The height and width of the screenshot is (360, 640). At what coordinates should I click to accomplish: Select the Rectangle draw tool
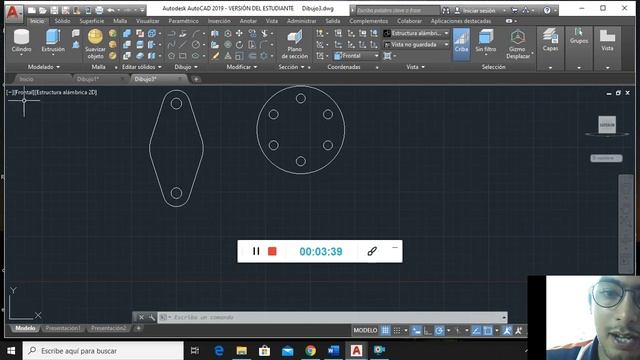pos(183,56)
